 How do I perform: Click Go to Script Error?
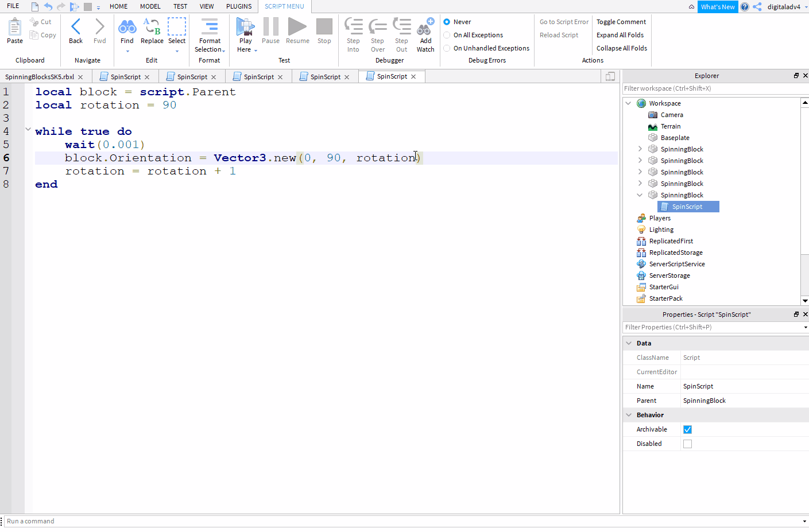[564, 22]
